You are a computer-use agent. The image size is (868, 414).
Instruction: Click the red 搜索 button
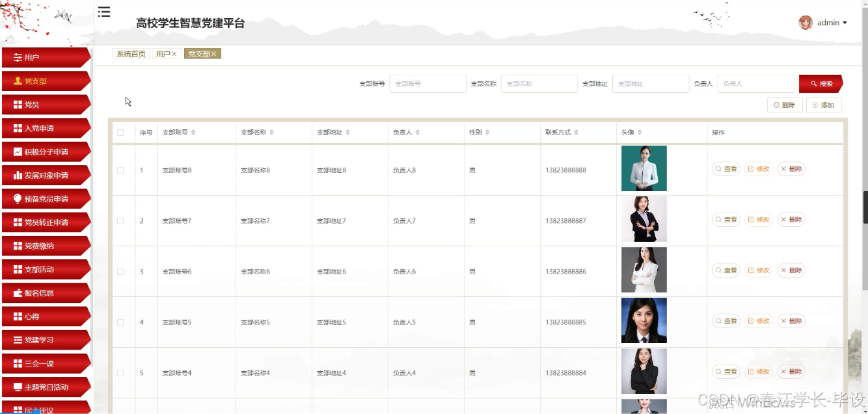pyautogui.click(x=821, y=84)
